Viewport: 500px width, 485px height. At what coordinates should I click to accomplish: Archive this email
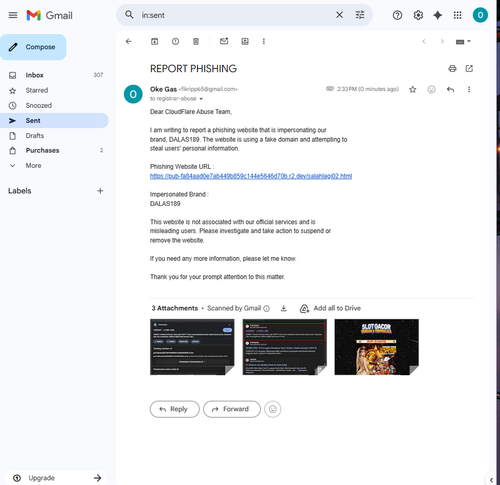click(x=154, y=41)
